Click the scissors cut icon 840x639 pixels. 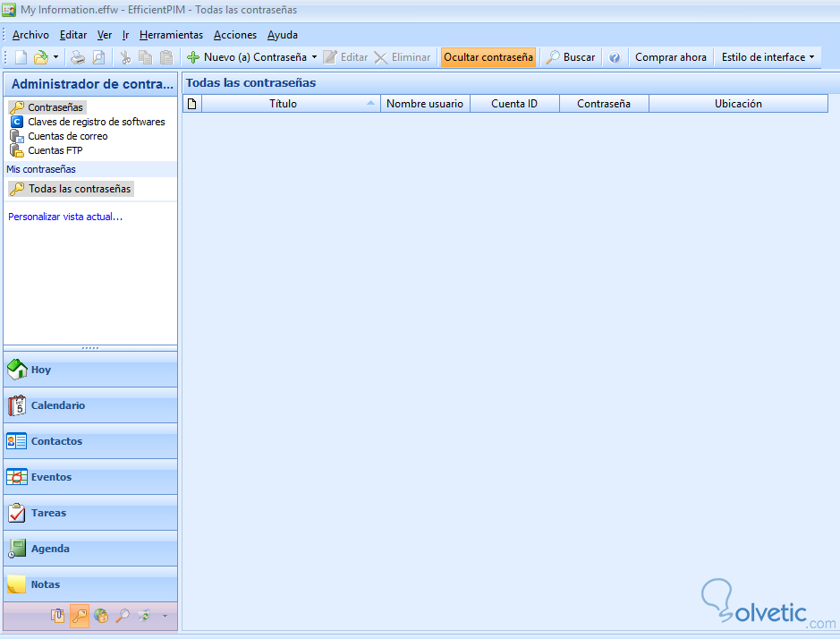[x=126, y=57]
